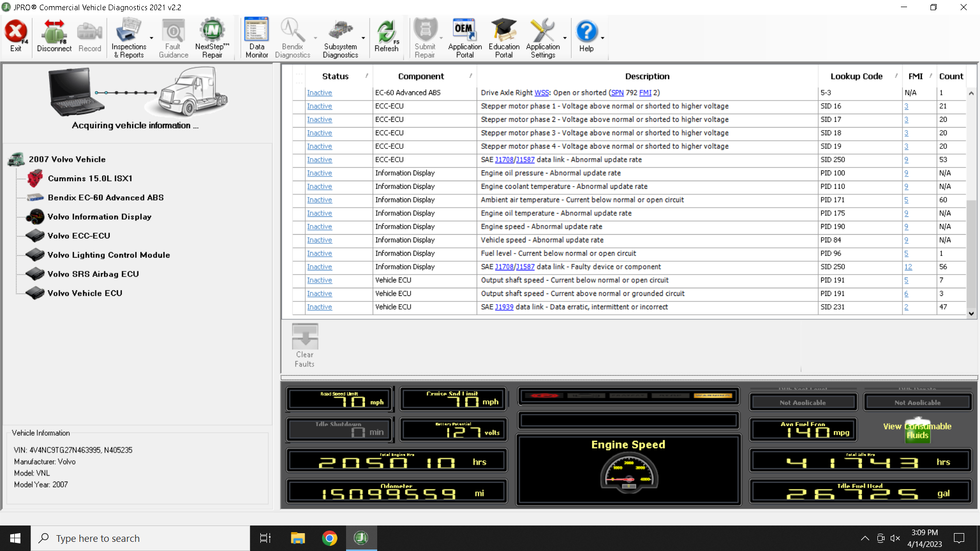The width and height of the screenshot is (980, 551).
Task: Expand Bendix Diagnostics dropdown arrow
Action: point(315,38)
